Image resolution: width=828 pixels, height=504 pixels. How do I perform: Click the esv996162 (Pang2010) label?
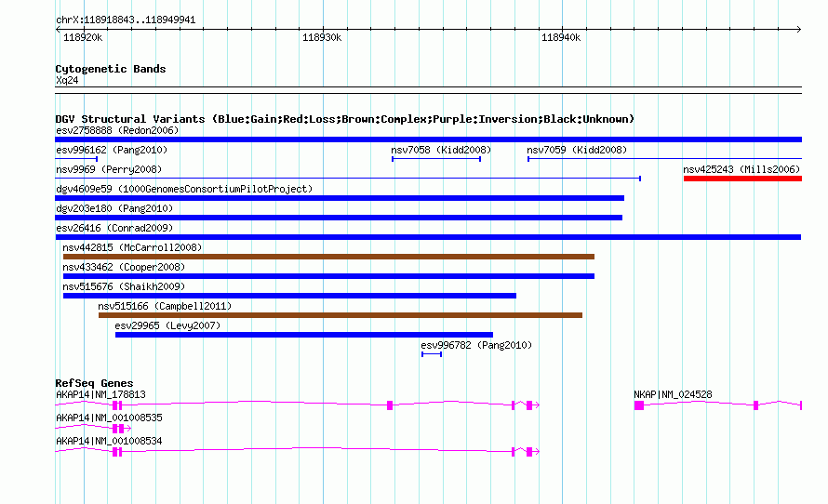112,150
